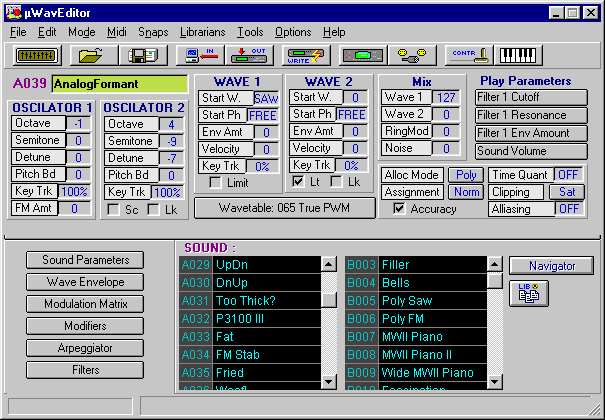Click the open folder toolbar icon
605x420 pixels.
pyautogui.click(x=92, y=55)
